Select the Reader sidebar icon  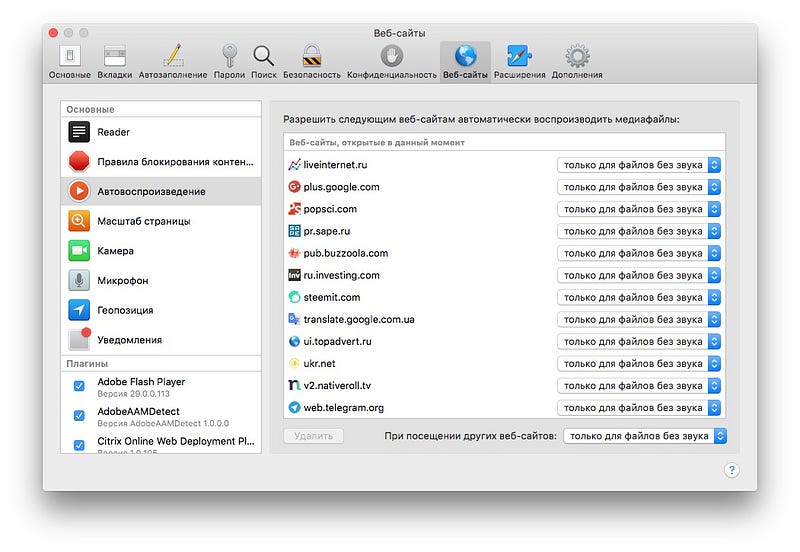click(x=79, y=132)
